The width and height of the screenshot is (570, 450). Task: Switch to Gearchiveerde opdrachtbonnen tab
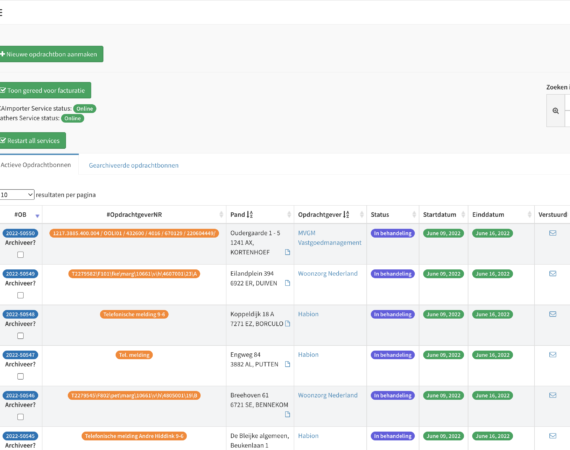133,165
